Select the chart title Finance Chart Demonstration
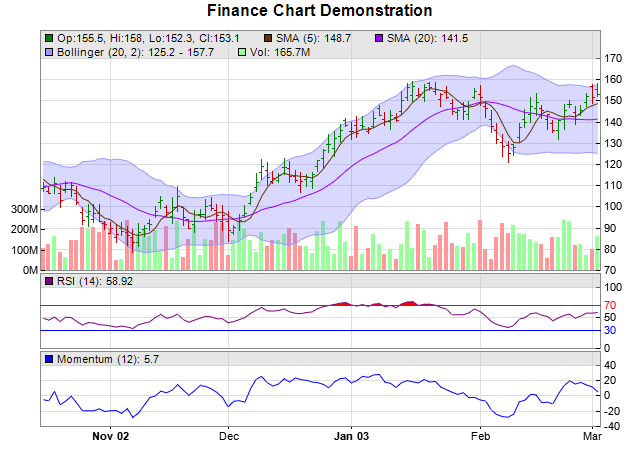The height and width of the screenshot is (457, 640). tap(320, 11)
